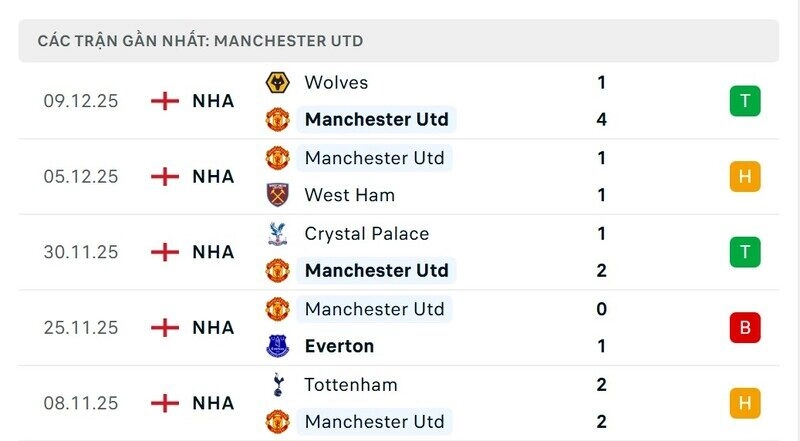Click England flag on 09.12.25 row
The image size is (800, 441).
[164, 101]
